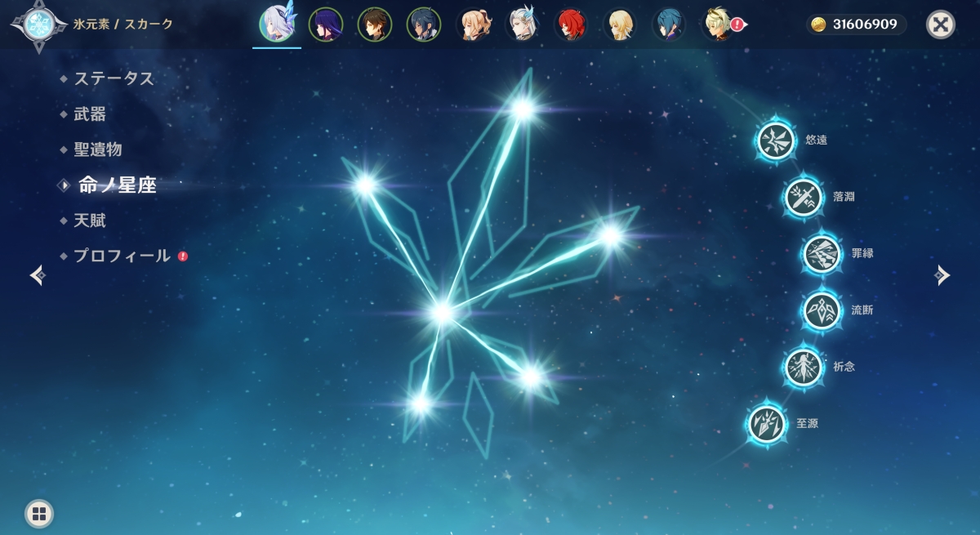Click the bright central hub star

442,312
